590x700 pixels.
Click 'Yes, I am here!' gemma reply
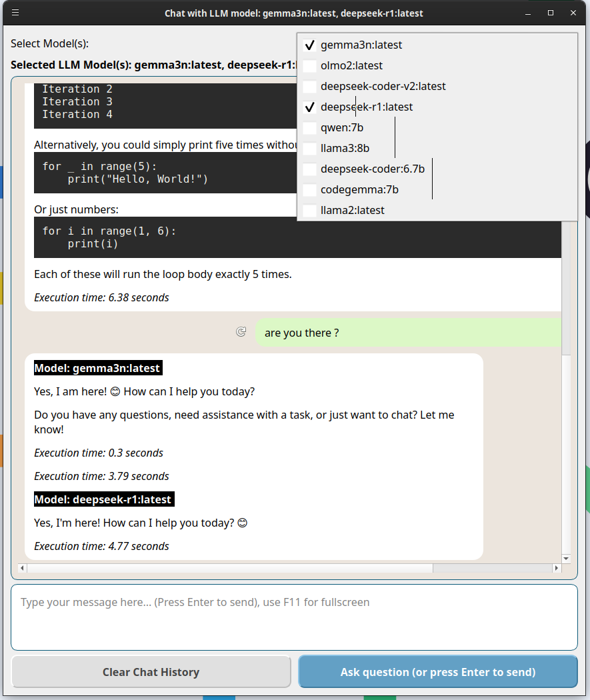click(144, 391)
